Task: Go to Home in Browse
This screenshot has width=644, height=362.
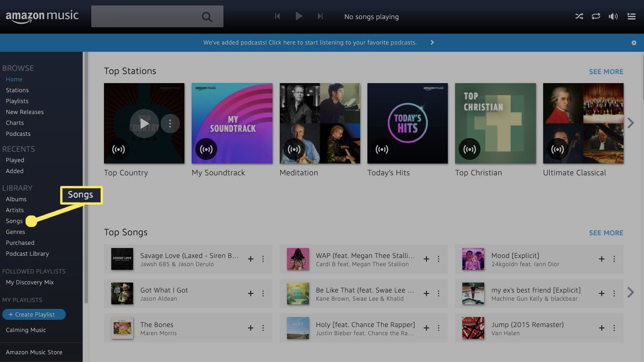Action: pos(14,79)
